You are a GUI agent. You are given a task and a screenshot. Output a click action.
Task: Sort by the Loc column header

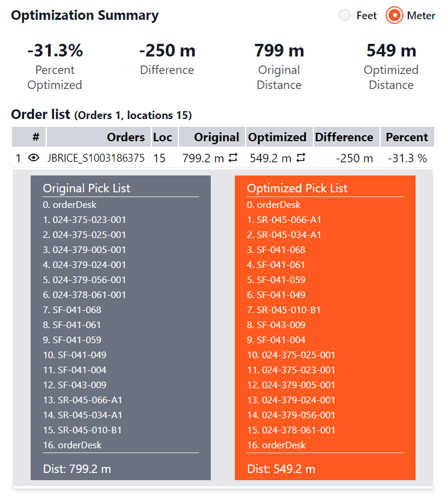pyautogui.click(x=162, y=137)
